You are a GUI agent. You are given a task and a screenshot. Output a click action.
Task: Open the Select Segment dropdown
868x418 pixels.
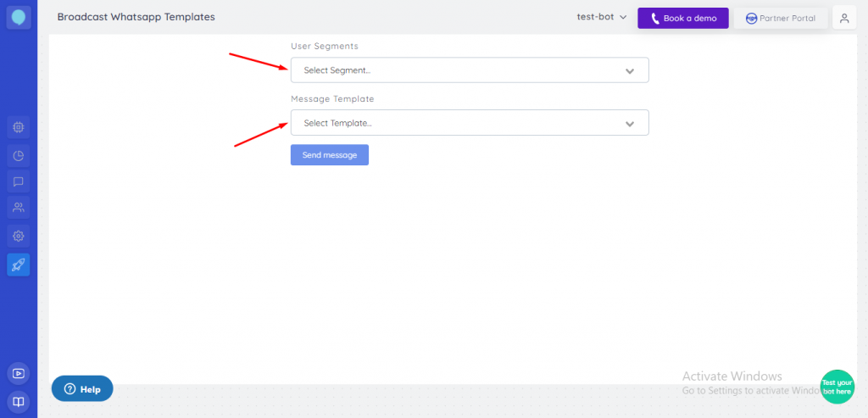[470, 70]
